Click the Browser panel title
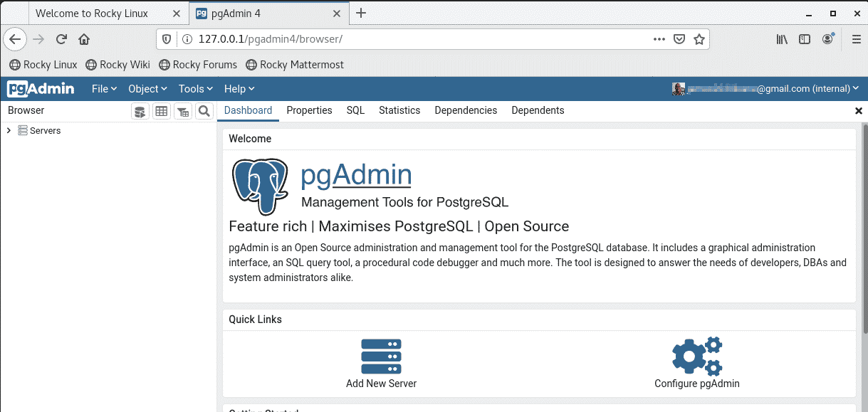Image resolution: width=868 pixels, height=412 pixels. pyautogui.click(x=26, y=110)
